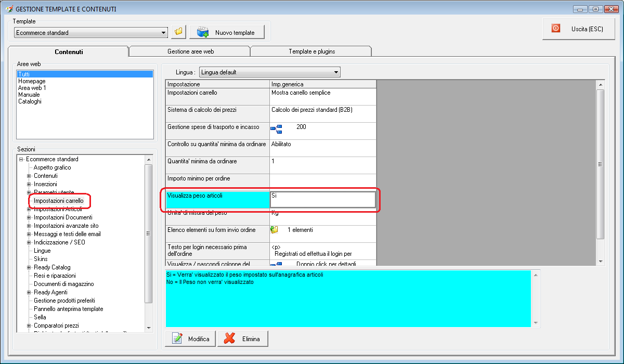Click the Elimina button

(242, 339)
